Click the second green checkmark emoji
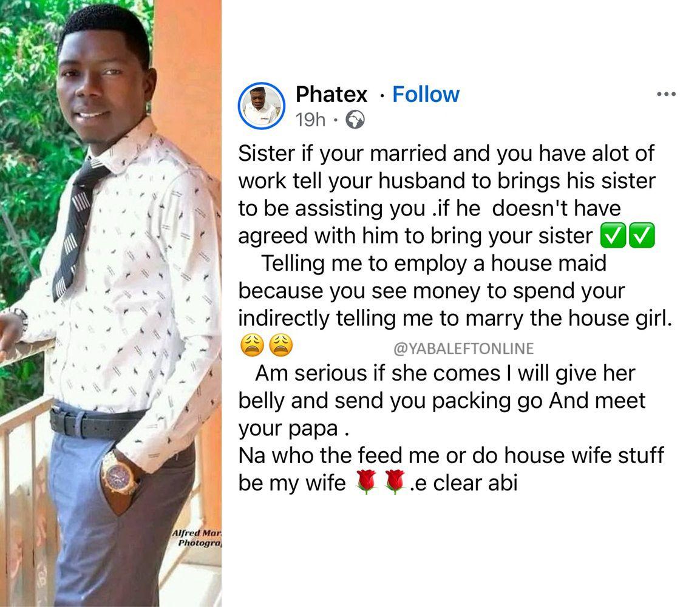 [x=642, y=236]
